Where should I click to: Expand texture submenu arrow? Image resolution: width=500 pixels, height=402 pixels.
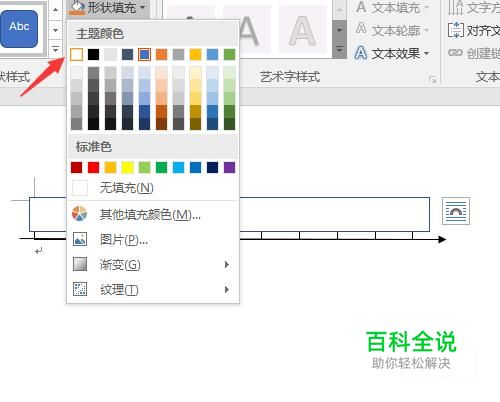pos(227,289)
